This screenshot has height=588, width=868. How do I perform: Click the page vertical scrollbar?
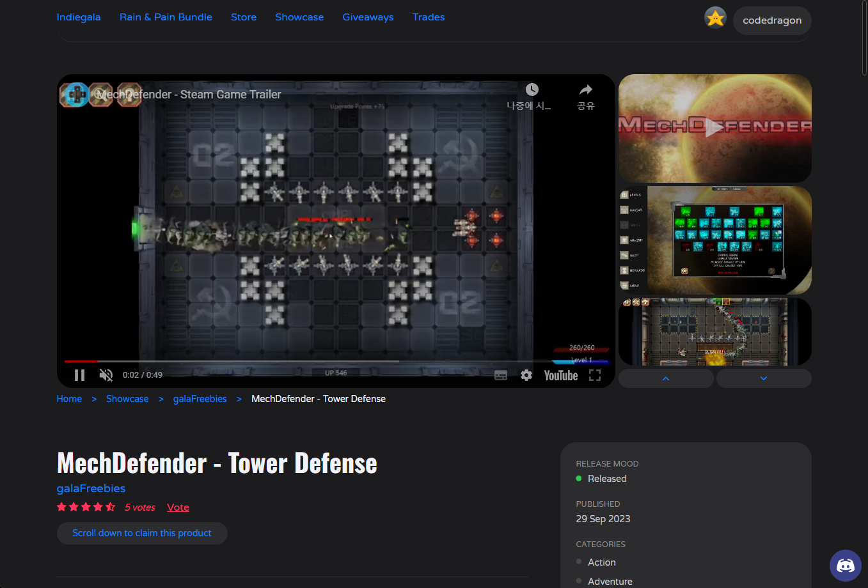pos(865,38)
